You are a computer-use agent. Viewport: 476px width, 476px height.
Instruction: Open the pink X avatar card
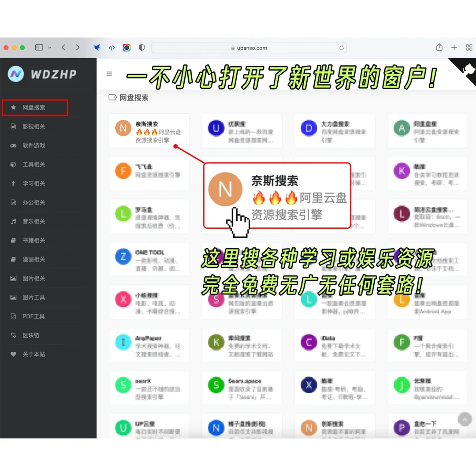pyautogui.click(x=149, y=302)
